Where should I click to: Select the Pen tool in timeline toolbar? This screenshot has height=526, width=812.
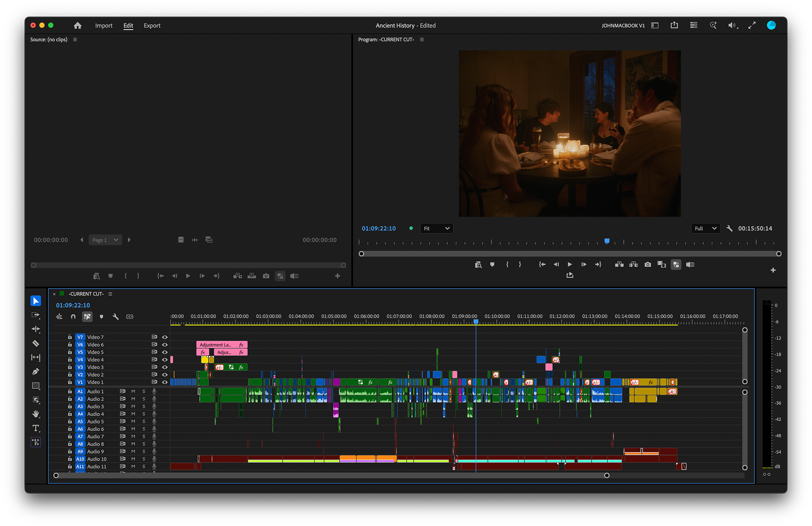click(x=36, y=372)
